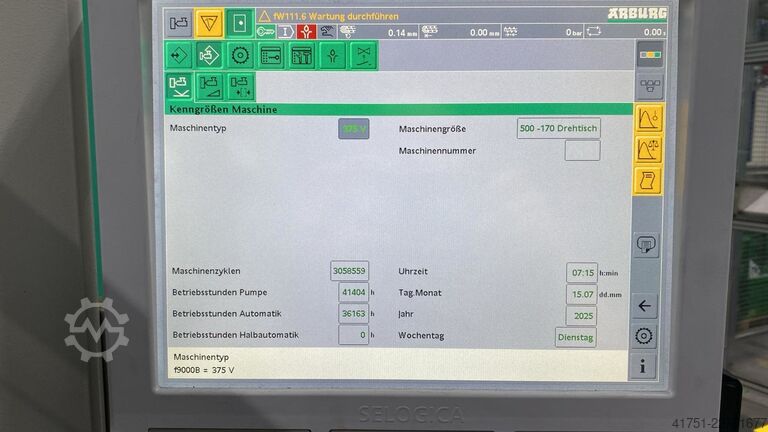Tap the back arrow button
The image size is (768, 432).
[645, 306]
